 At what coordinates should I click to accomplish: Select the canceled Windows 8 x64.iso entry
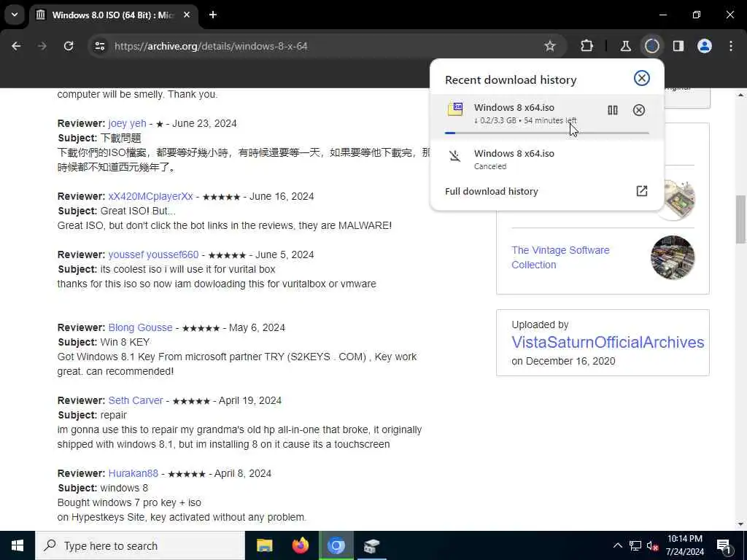click(x=547, y=160)
